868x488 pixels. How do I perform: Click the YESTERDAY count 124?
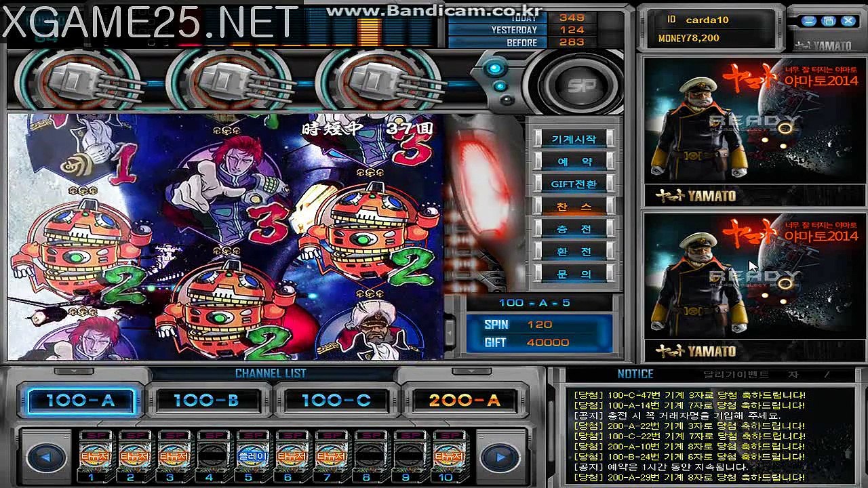[572, 30]
